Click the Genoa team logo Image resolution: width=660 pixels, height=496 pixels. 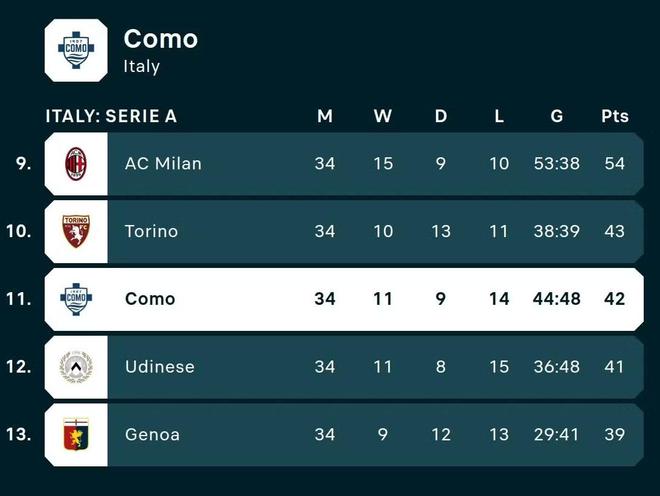tap(76, 435)
